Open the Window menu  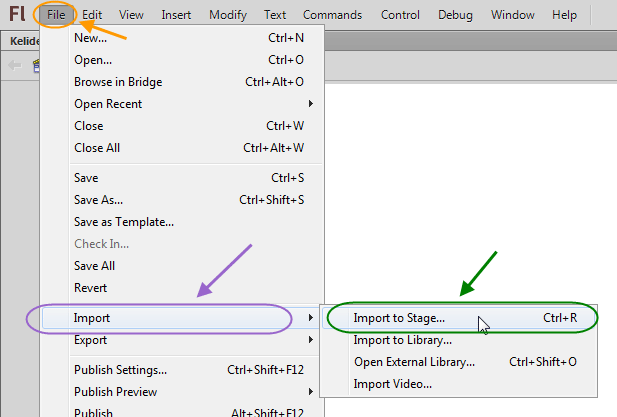[x=512, y=15]
